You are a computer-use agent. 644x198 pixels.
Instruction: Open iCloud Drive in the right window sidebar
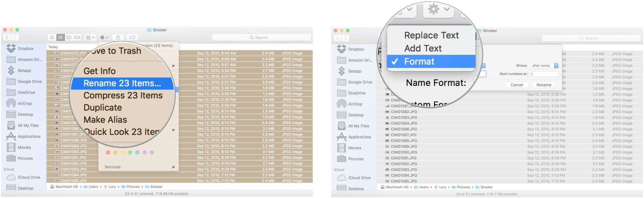click(x=354, y=178)
